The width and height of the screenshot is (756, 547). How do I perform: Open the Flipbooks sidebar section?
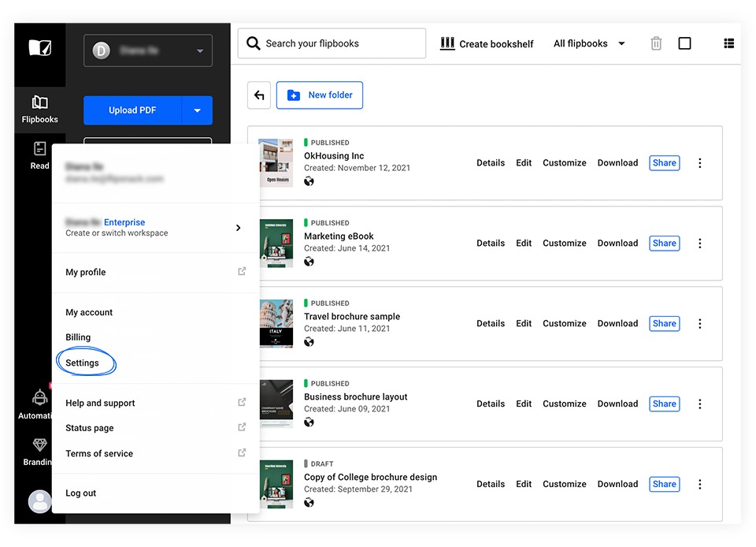tap(39, 109)
